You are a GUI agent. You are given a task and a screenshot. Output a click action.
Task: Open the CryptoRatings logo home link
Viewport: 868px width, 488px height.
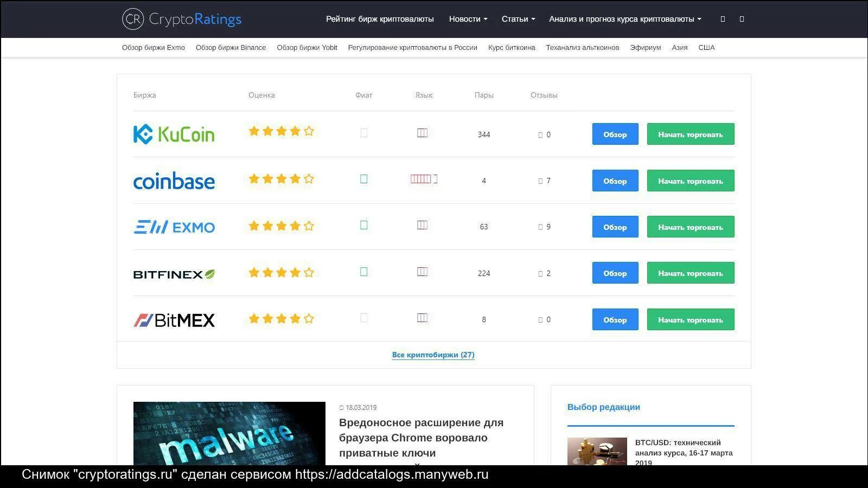pos(182,19)
